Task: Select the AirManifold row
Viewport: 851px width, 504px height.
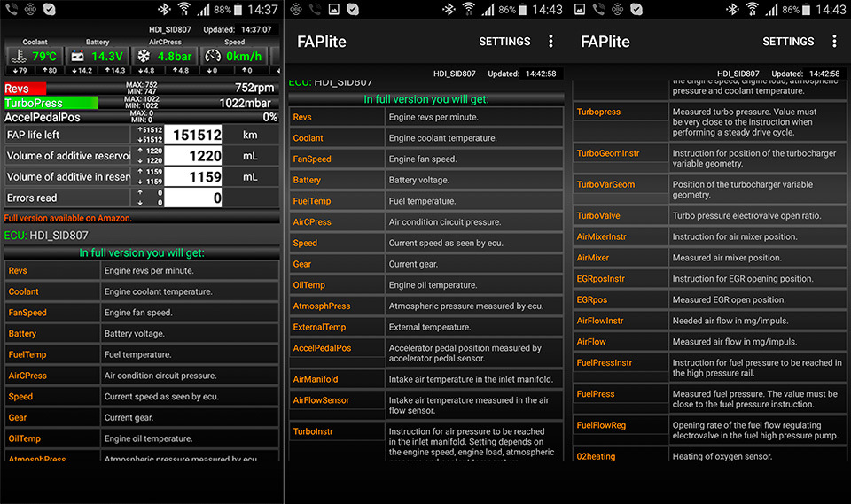Action: tap(426, 379)
